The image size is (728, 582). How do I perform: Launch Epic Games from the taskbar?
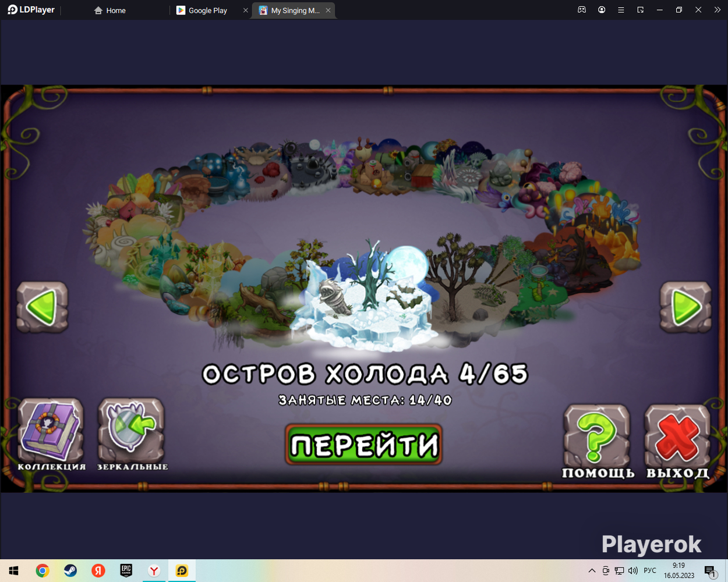126,571
